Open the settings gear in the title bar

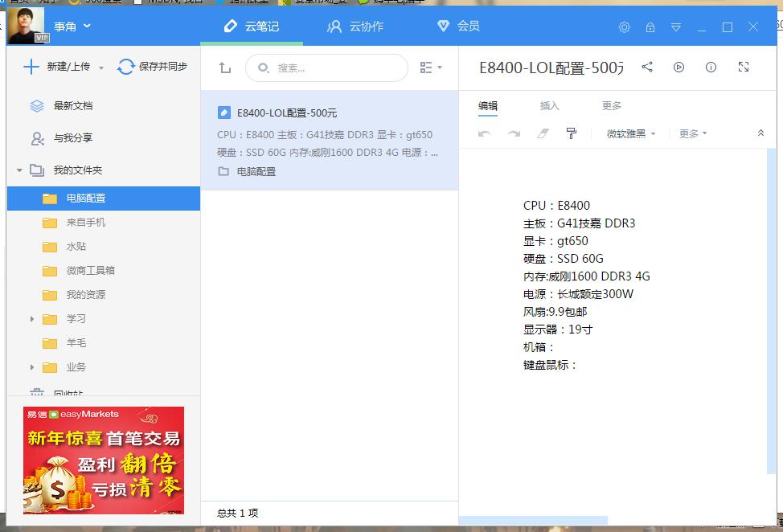[624, 27]
